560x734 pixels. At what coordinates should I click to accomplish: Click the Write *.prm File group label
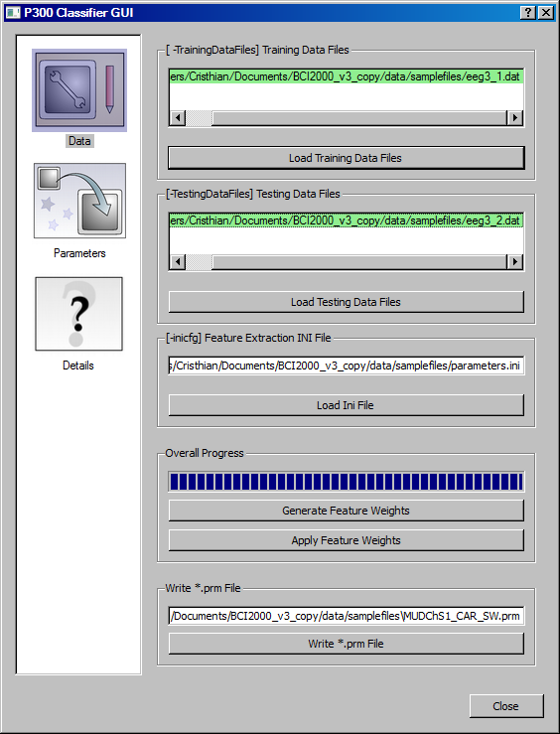click(203, 588)
